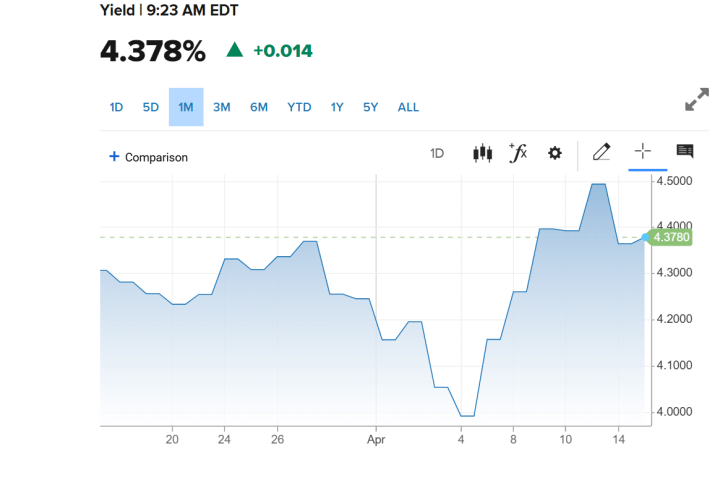Image resolution: width=720 pixels, height=480 pixels.
Task: Open the studies fx indicator menu
Action: 518,153
